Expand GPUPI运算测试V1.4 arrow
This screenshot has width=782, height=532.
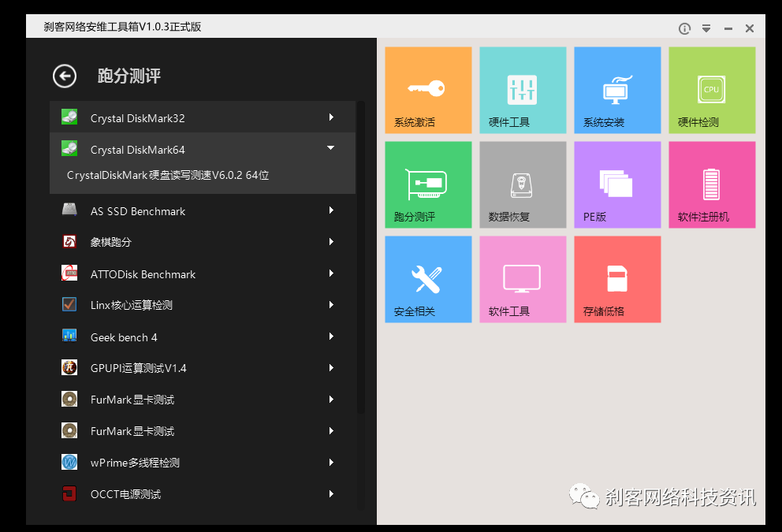[x=331, y=367]
